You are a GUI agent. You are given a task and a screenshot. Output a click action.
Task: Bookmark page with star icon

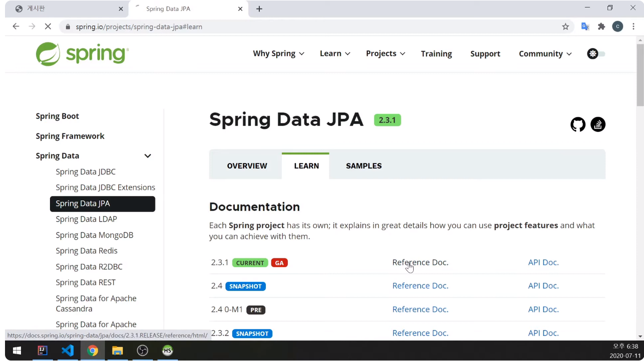pos(566,26)
